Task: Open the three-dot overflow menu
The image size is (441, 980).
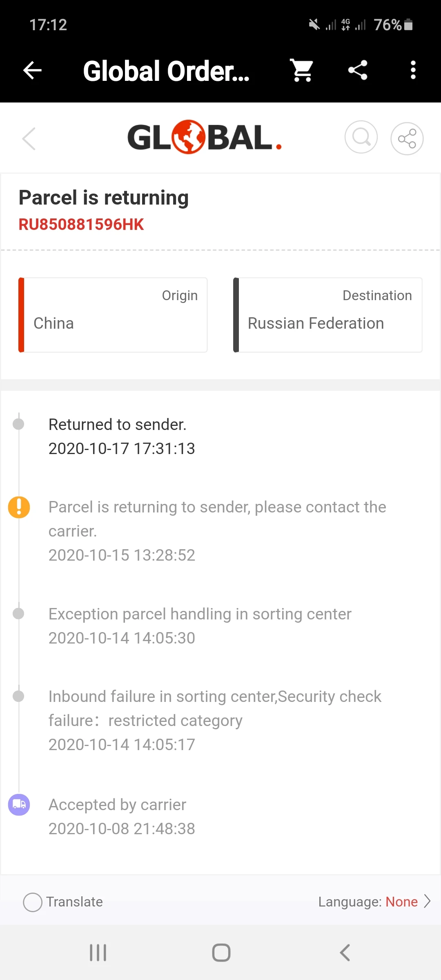Action: [413, 70]
